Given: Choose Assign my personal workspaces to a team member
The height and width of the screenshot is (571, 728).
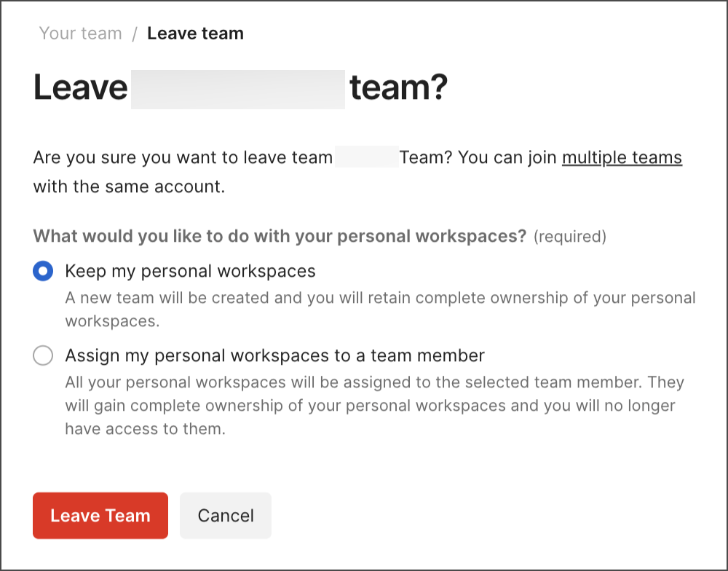Looking at the screenshot, I should point(43,355).
